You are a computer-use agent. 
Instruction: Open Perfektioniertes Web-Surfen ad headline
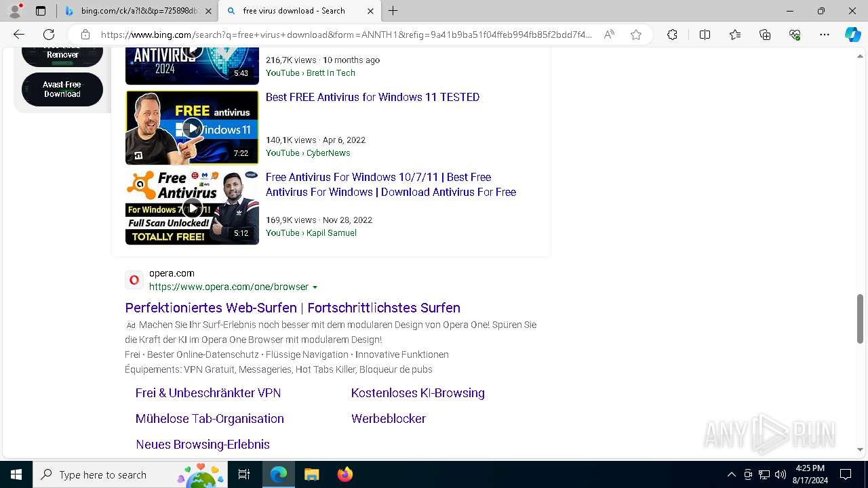pos(293,308)
